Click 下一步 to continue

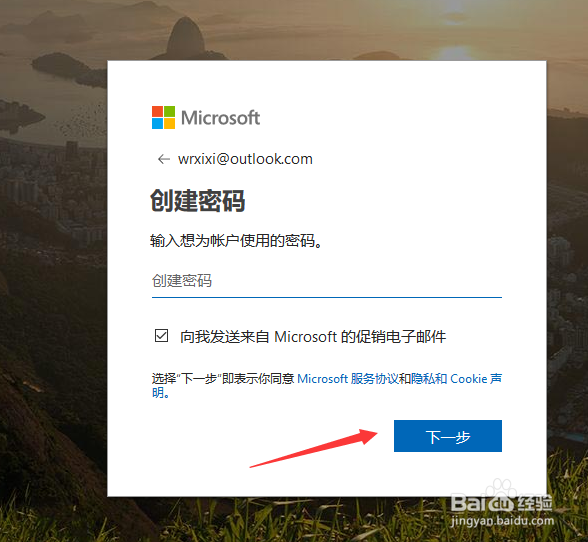coord(448,436)
